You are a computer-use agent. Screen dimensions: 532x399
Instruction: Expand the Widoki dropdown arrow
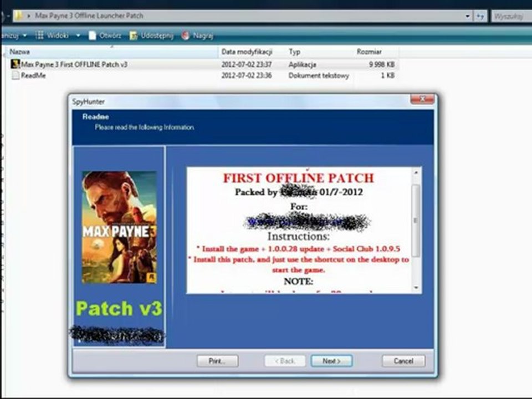tap(78, 35)
